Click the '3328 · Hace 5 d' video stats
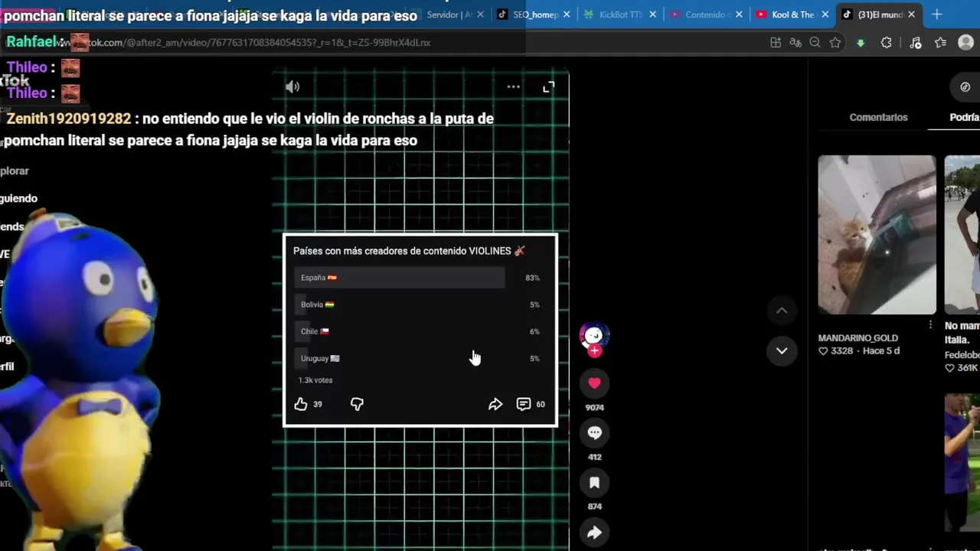Screen dimensions: 980x551 (859, 351)
